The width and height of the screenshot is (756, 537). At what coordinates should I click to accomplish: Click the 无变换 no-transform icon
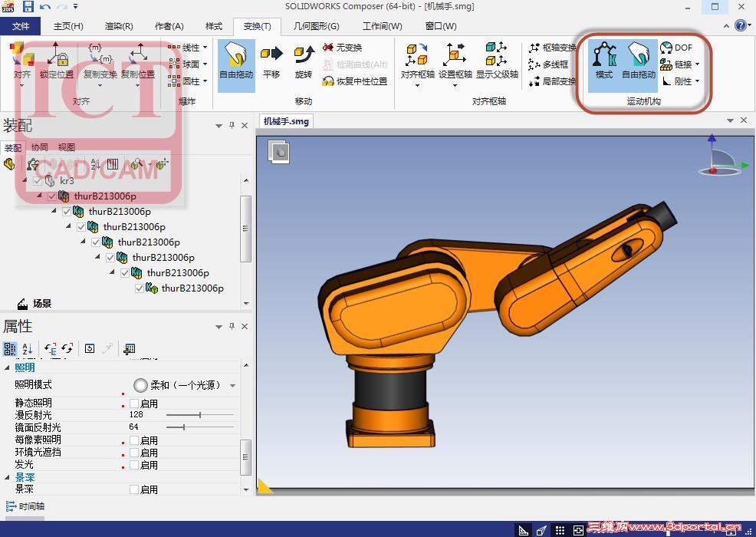(328, 48)
